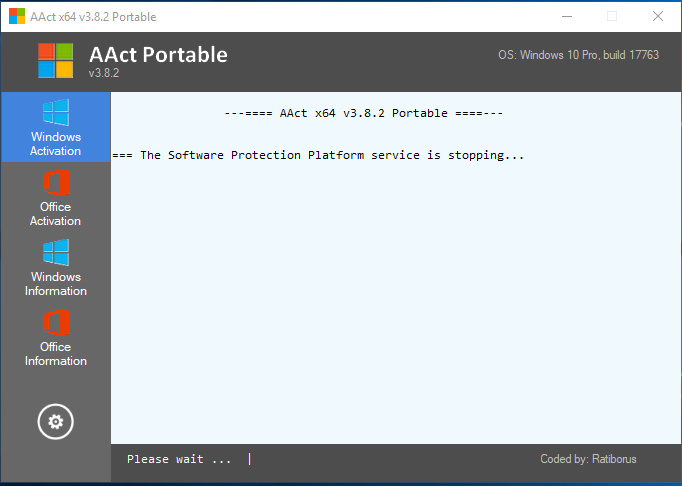The height and width of the screenshot is (486, 682).
Task: Click the Office logo above Office Information
Action: point(56,323)
